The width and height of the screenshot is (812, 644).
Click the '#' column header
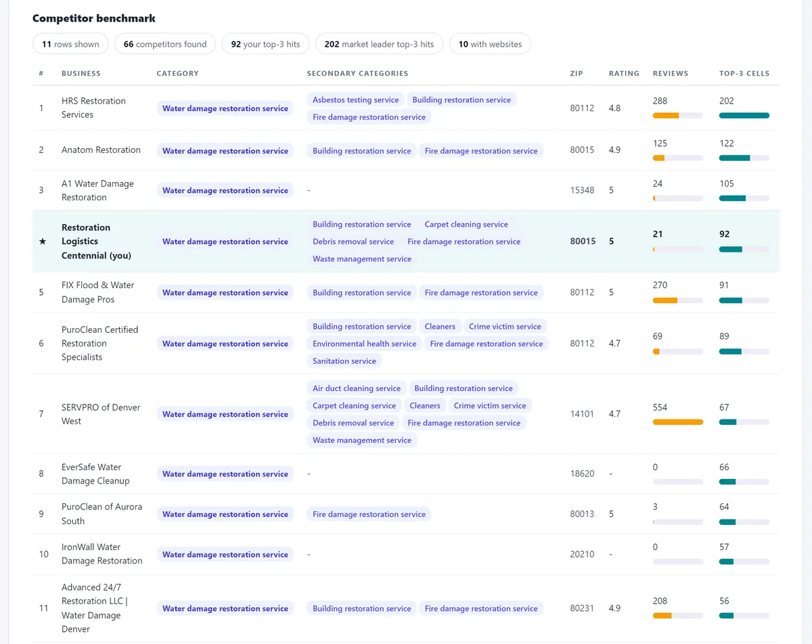(41, 73)
